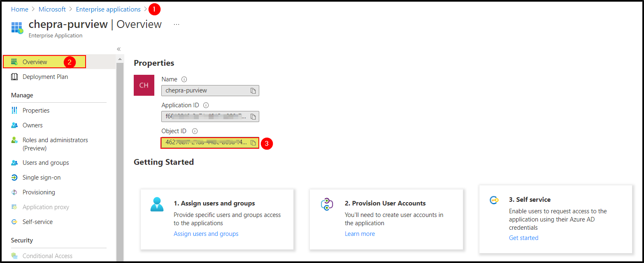644x263 pixels.
Task: Click Learn more under Provision User Accounts
Action: tap(360, 234)
